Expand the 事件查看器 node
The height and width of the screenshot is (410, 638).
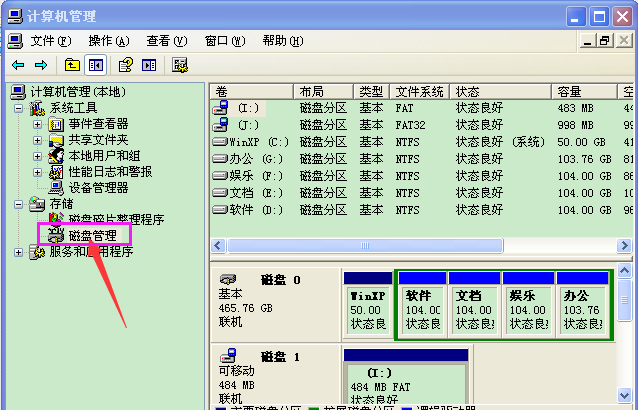click(x=38, y=124)
